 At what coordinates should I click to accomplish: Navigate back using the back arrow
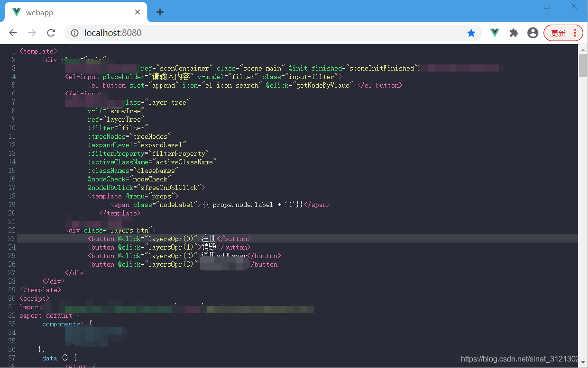pos(13,33)
